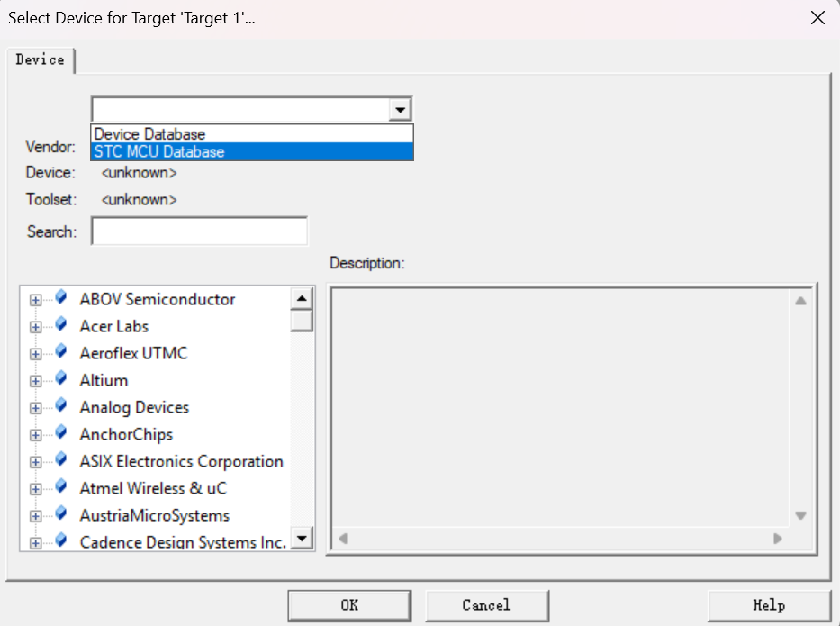Select AnchorChips in the vendor tree
This screenshot has width=840, height=626.
pyautogui.click(x=126, y=434)
